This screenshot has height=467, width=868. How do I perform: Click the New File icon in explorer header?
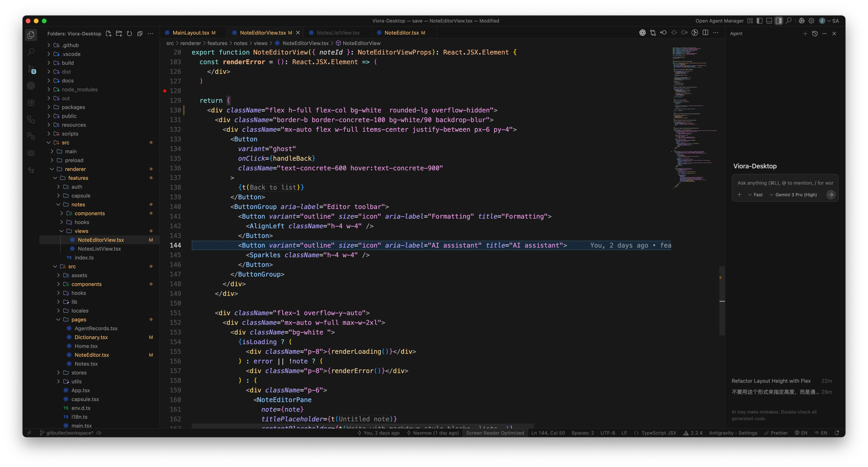click(x=108, y=33)
